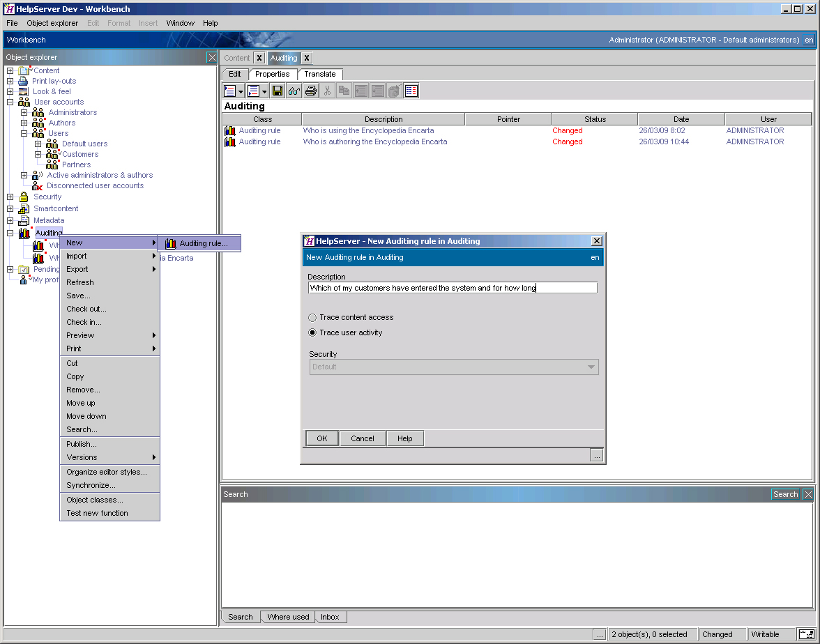This screenshot has width=820, height=644.
Task: Collapse the Users node in the tree
Action: tap(23, 133)
